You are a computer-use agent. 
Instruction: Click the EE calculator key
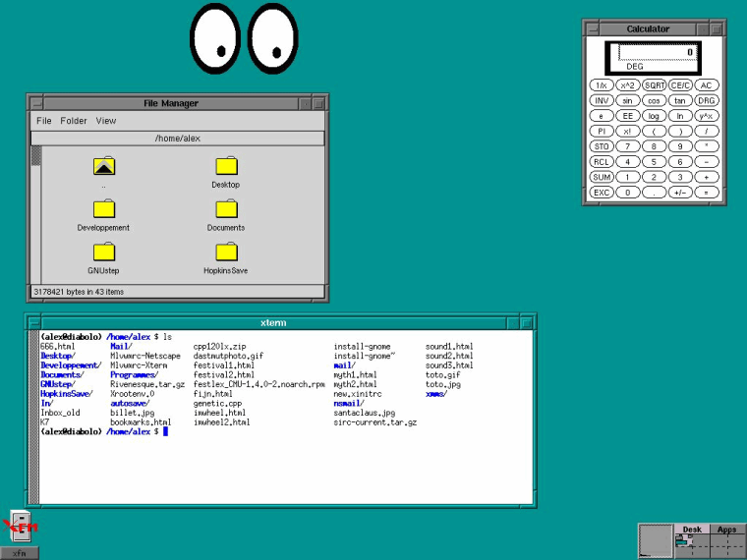coord(627,116)
